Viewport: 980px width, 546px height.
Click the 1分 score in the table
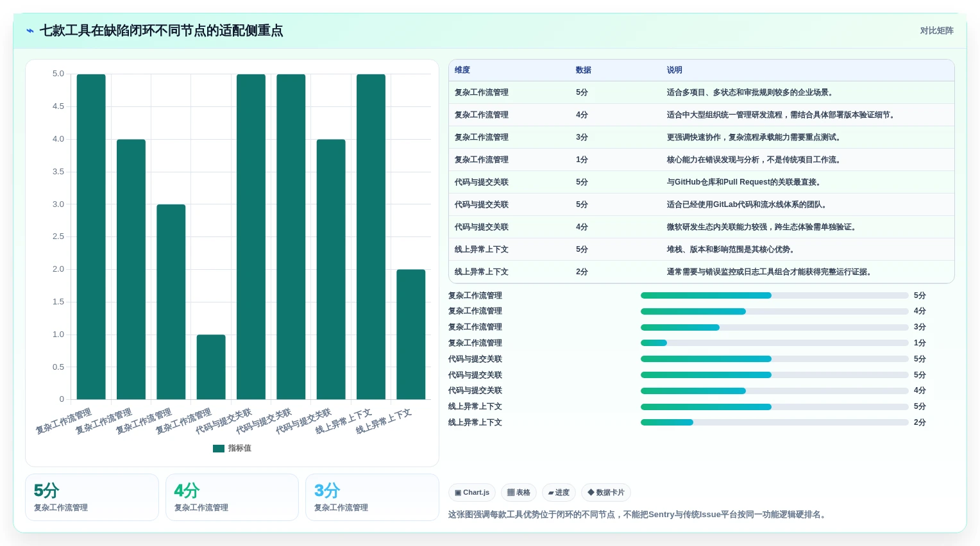(x=582, y=160)
